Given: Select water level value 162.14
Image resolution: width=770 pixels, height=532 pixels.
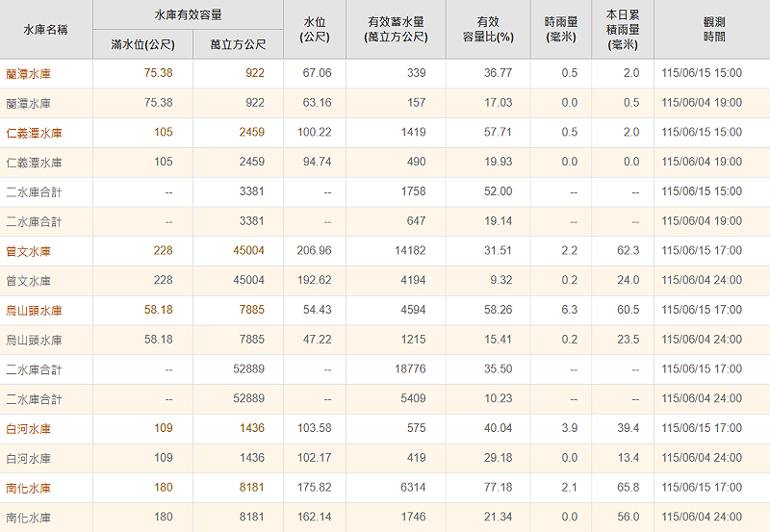Looking at the screenshot, I should point(315,517).
